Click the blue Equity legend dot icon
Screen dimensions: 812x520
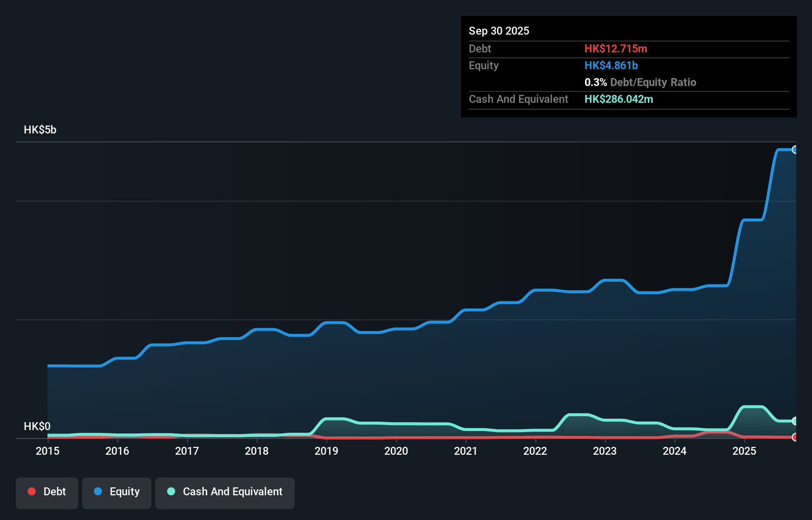[x=97, y=491]
